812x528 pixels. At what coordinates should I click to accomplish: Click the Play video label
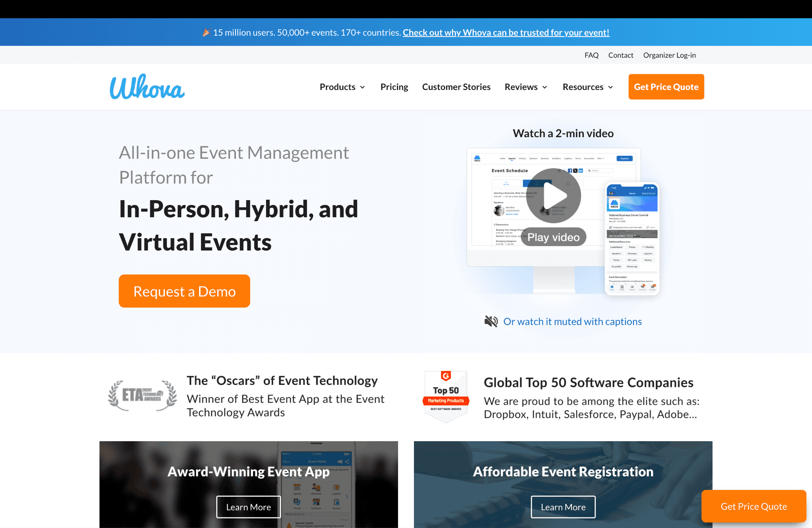tap(553, 237)
